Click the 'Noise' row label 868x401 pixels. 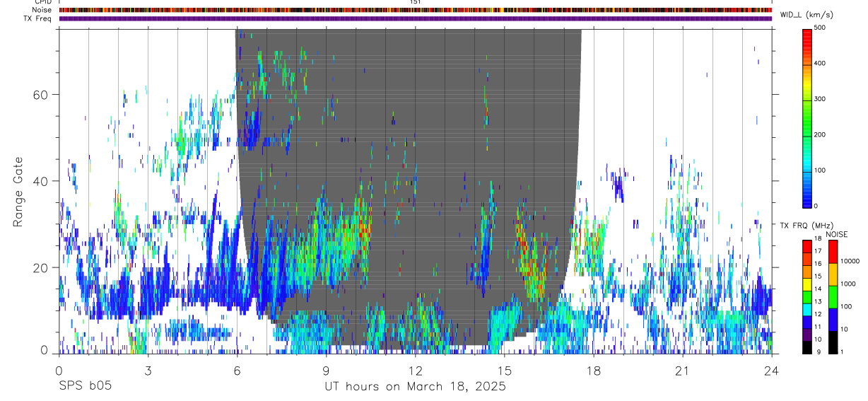[x=42, y=10]
